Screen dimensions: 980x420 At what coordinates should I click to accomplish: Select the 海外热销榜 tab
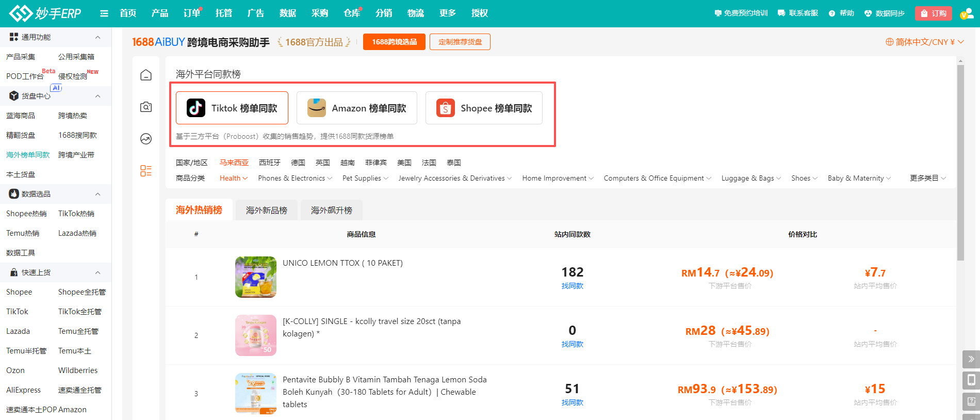coord(199,210)
